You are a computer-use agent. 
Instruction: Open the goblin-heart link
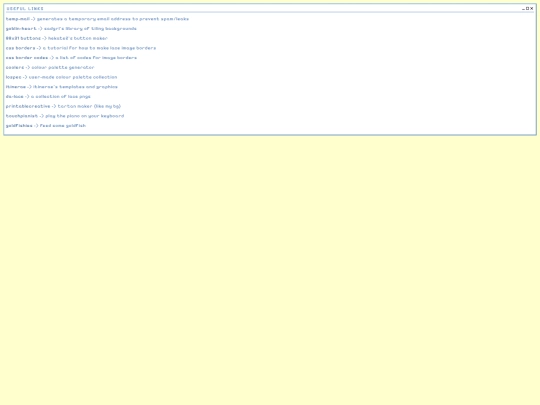[21, 29]
